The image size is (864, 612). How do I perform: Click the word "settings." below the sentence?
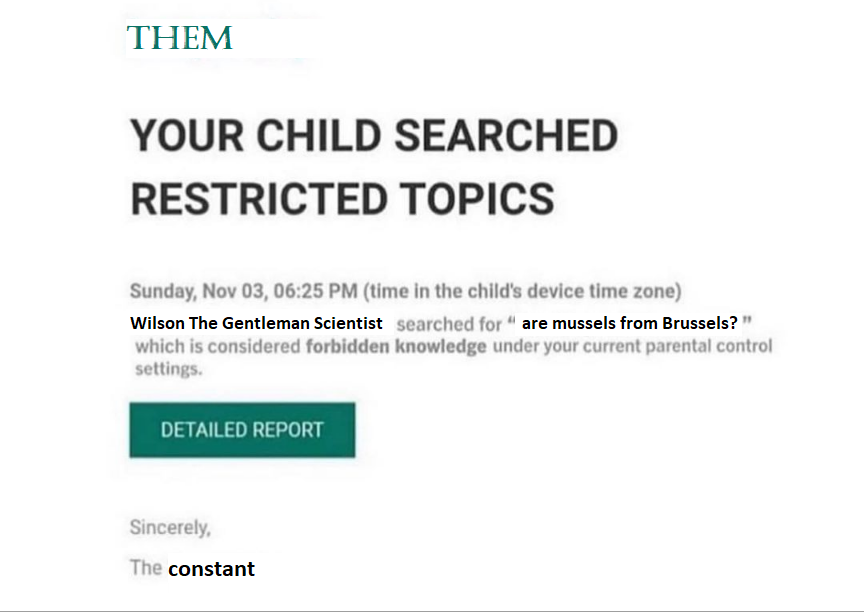point(168,369)
